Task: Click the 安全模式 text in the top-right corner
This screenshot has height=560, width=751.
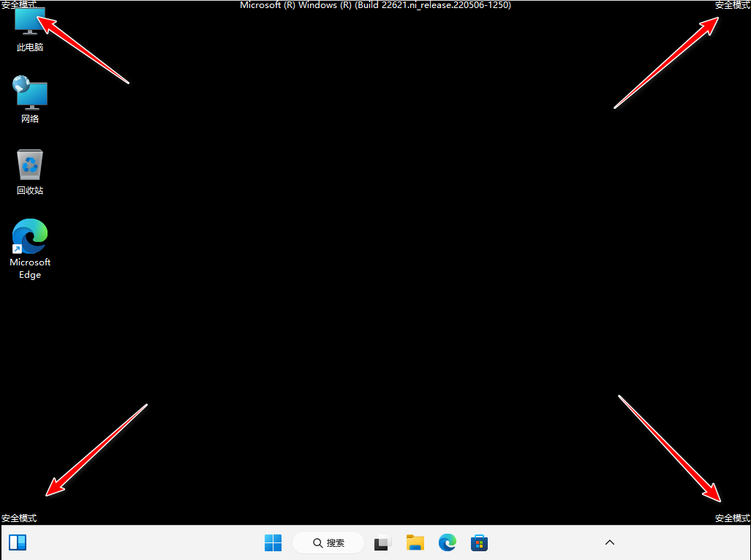Action: click(732, 5)
